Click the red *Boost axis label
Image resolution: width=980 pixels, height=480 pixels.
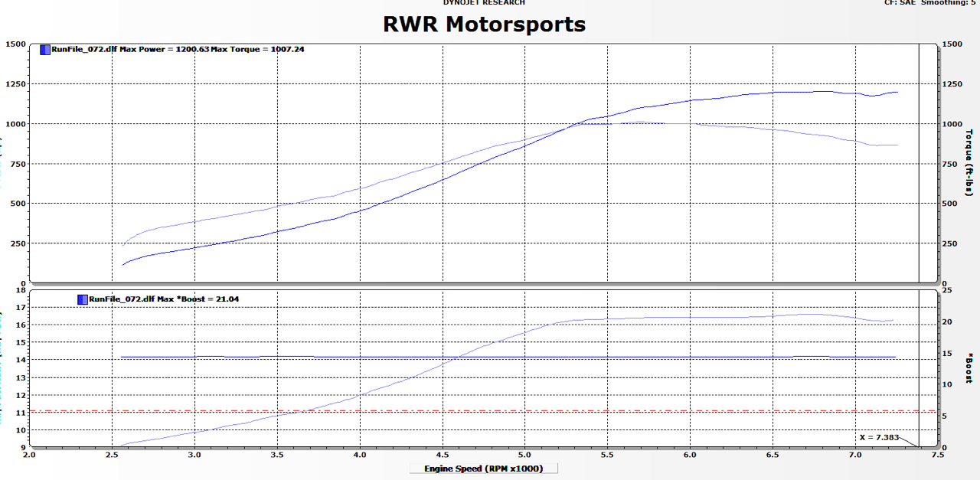969,368
